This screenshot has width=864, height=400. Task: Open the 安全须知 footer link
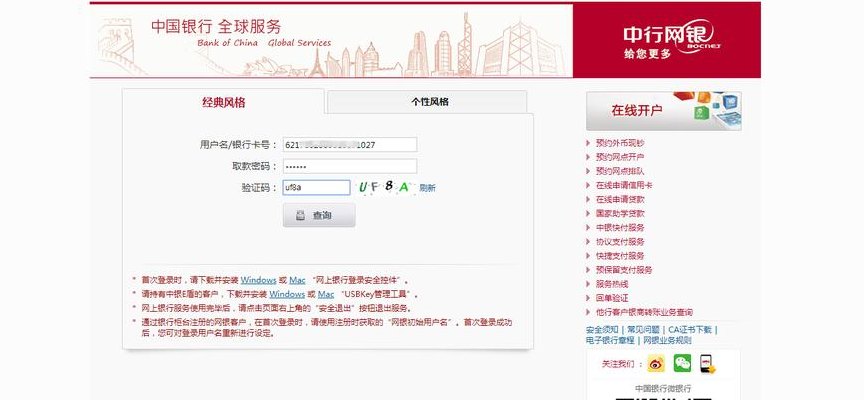(x=602, y=330)
